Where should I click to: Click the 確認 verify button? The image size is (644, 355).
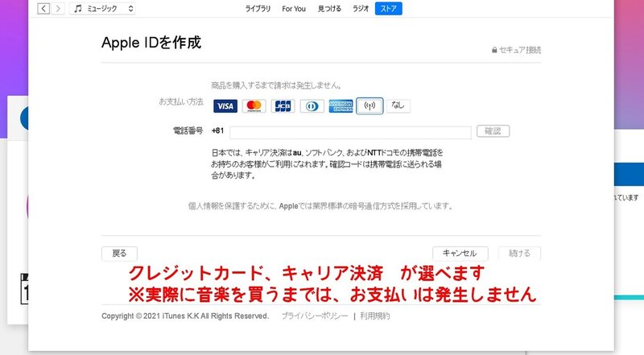point(493,131)
